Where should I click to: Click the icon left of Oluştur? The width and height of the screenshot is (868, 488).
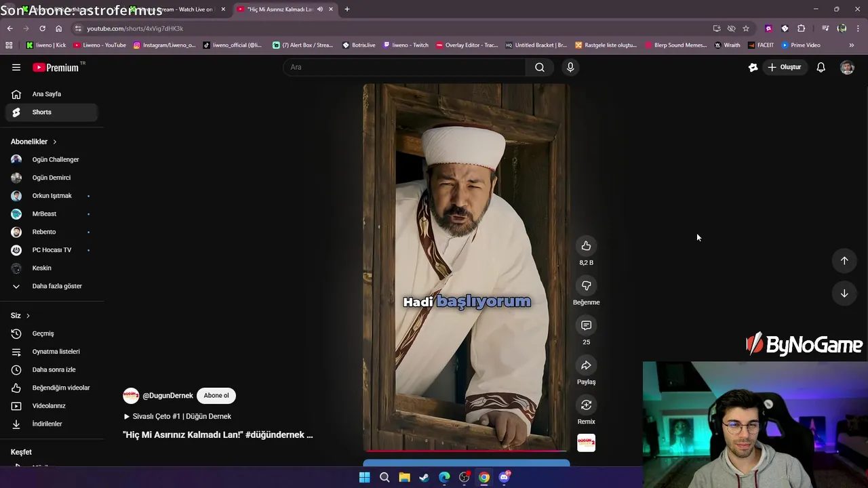(753, 67)
